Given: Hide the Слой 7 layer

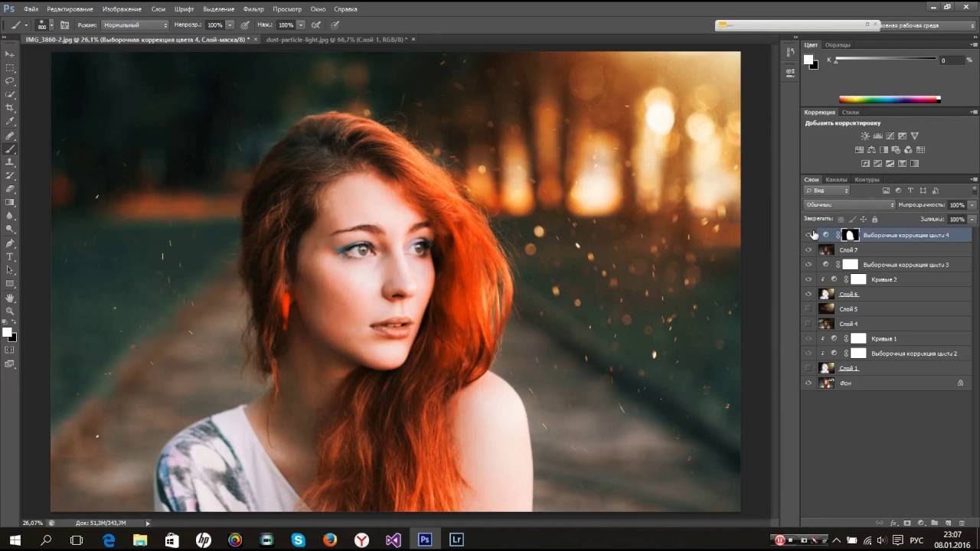Looking at the screenshot, I should [808, 250].
